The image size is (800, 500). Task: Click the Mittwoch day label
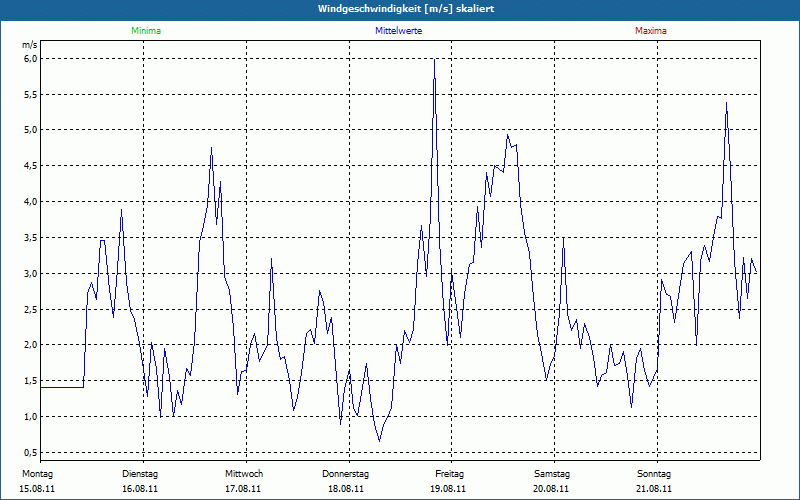(x=244, y=474)
